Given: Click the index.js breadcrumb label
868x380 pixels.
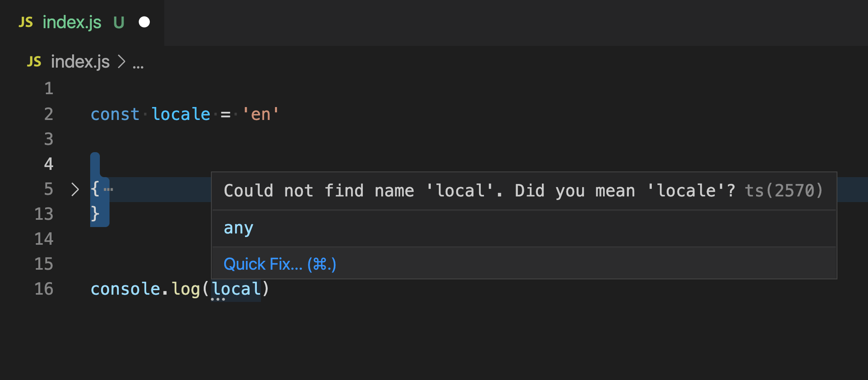Looking at the screenshot, I should [x=80, y=61].
